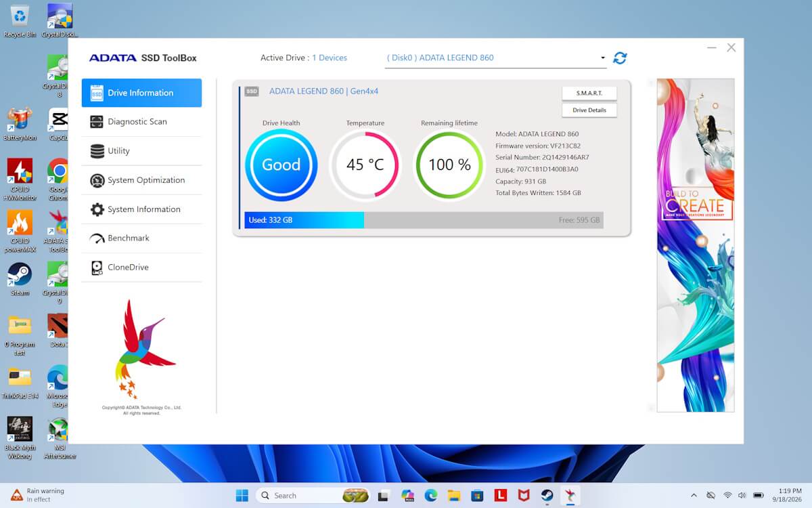Click the ADATA LEGEND 860 | Gen4x4 title
The height and width of the screenshot is (508, 812).
click(x=324, y=91)
